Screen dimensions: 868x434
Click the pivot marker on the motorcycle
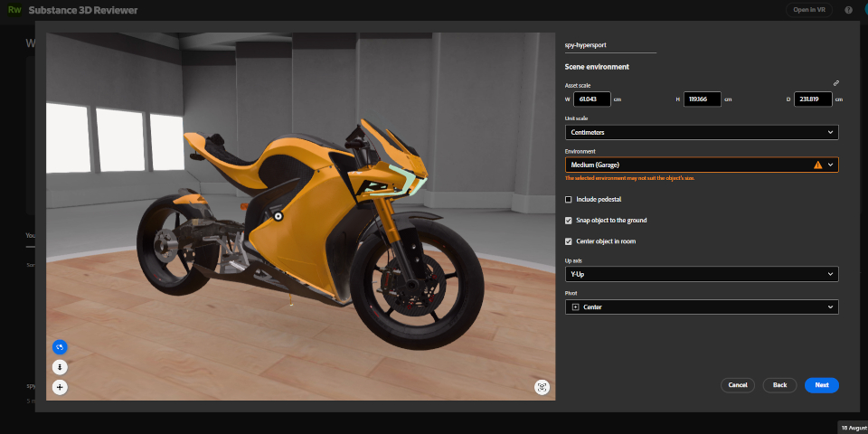[x=278, y=217]
